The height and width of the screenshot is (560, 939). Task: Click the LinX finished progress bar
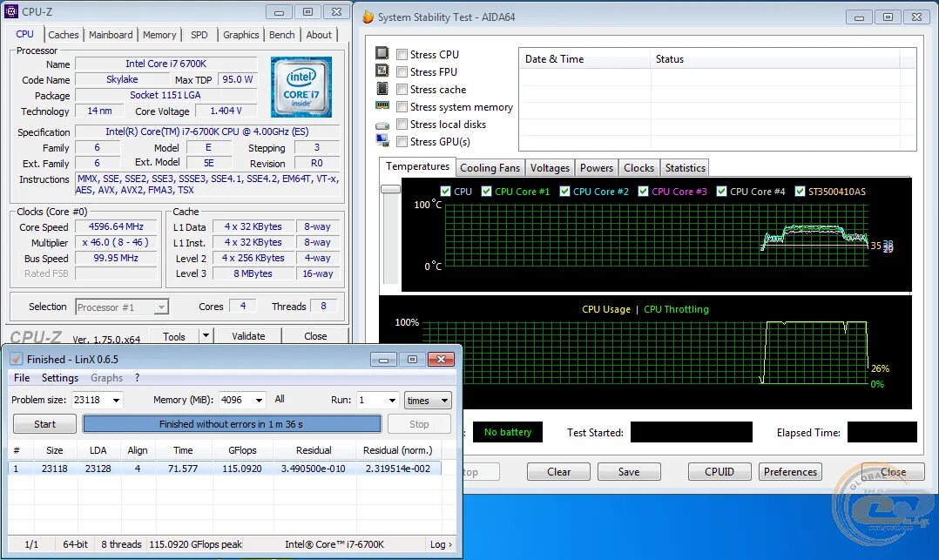(x=232, y=424)
